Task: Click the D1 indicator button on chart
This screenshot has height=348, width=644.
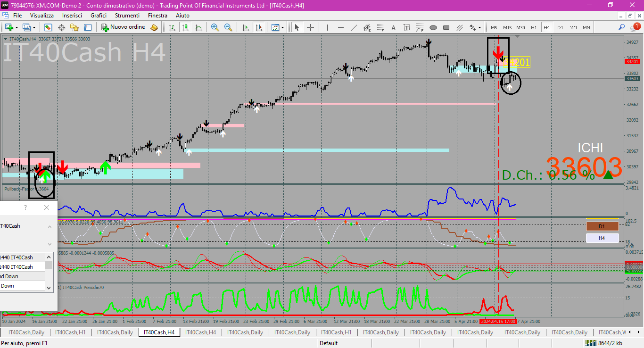Action: 602,226
